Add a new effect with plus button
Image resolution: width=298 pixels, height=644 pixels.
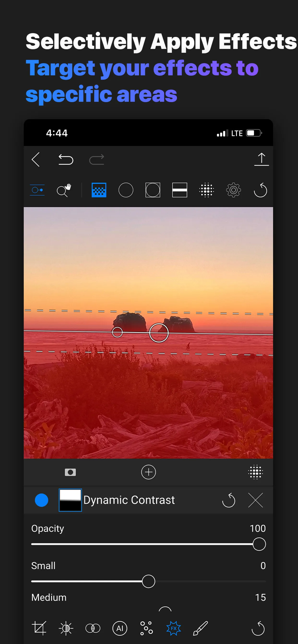(x=149, y=472)
